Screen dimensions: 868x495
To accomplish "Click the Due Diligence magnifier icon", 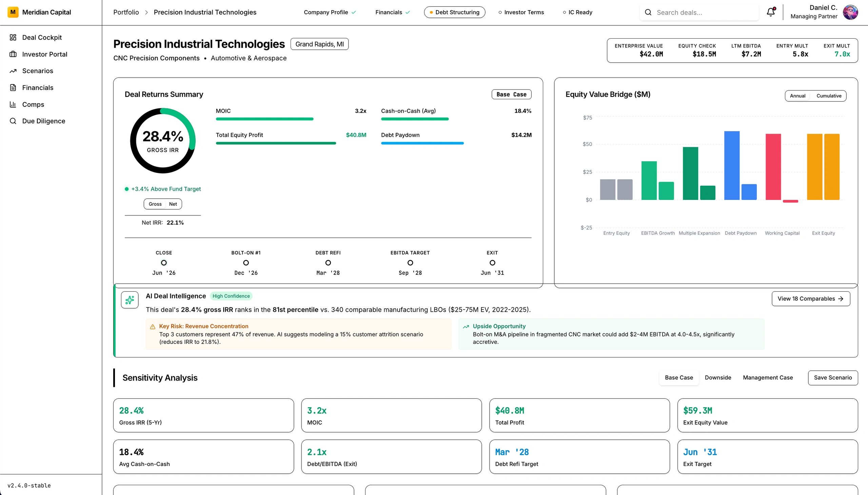I will click(x=13, y=121).
